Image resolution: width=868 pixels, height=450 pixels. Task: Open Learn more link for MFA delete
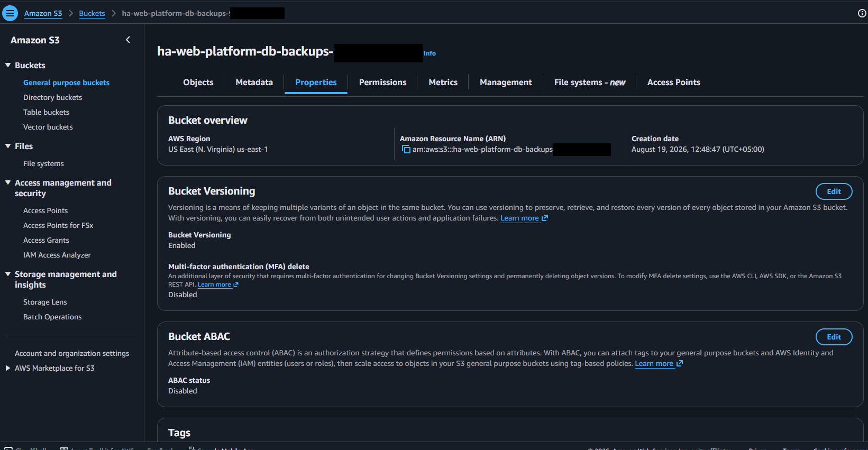tap(218, 284)
